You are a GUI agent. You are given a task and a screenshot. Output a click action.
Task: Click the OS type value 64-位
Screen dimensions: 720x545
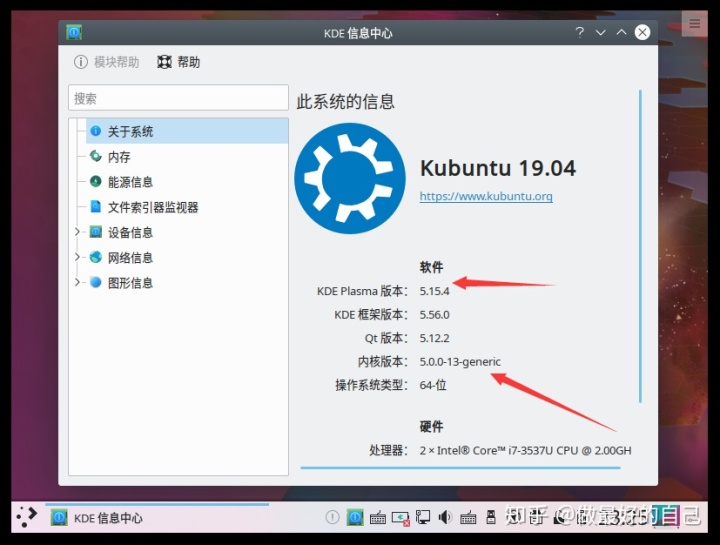[x=433, y=385]
